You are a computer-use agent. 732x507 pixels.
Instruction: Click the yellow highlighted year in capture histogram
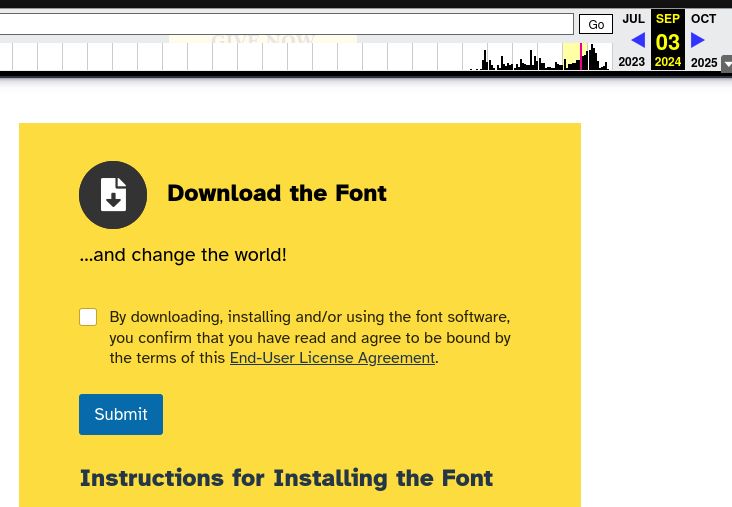tap(575, 56)
